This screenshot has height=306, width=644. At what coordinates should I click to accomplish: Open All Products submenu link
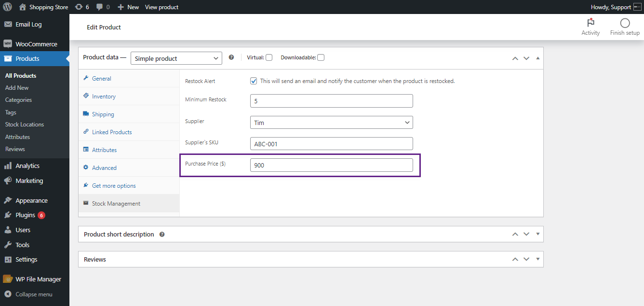(21, 76)
